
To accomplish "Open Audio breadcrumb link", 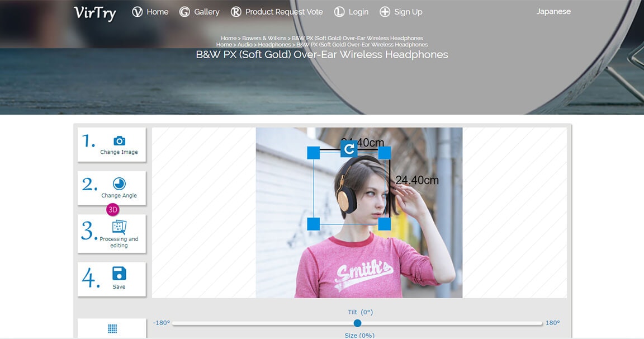I will pos(245,45).
